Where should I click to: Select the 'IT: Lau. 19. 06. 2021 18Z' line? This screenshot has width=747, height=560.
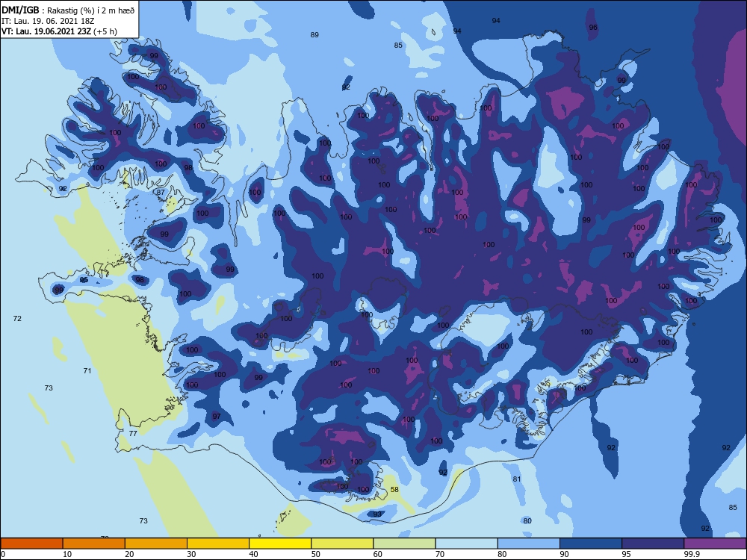click(48, 21)
